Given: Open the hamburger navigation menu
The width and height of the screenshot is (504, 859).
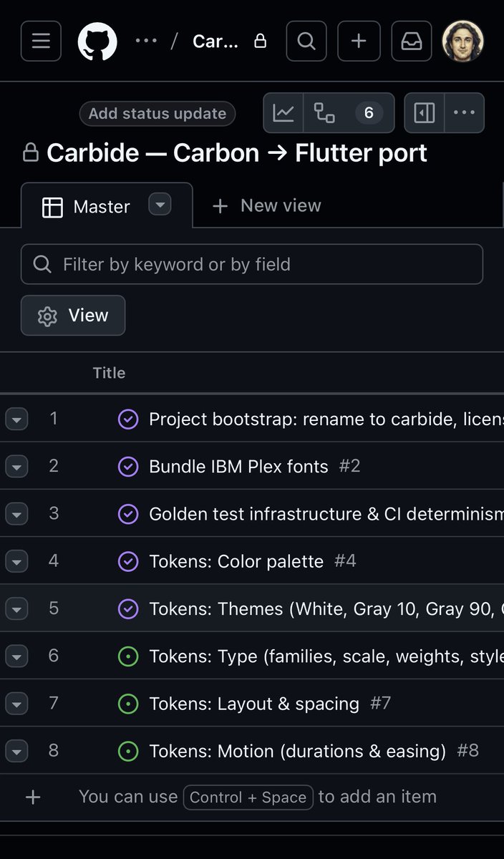Looking at the screenshot, I should pos(41,41).
